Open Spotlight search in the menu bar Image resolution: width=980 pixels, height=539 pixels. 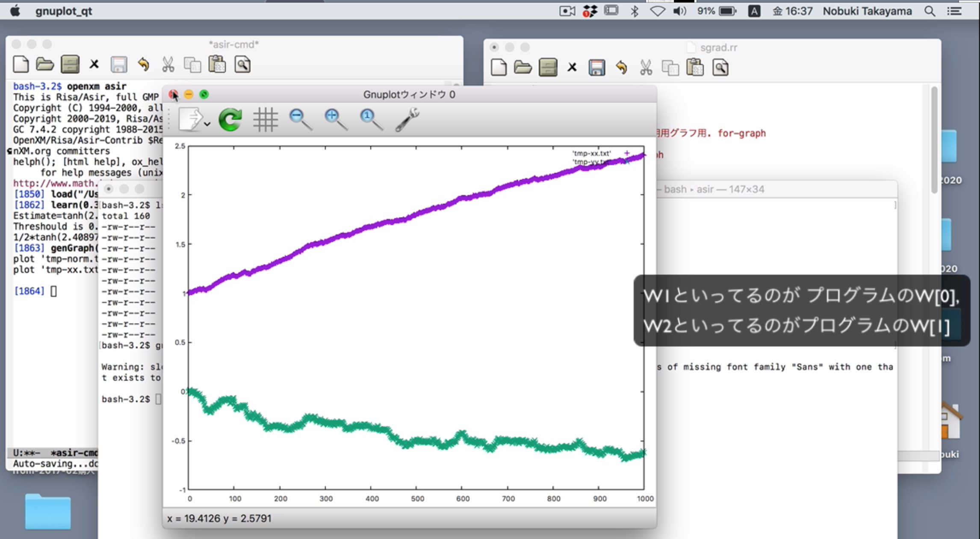(930, 11)
